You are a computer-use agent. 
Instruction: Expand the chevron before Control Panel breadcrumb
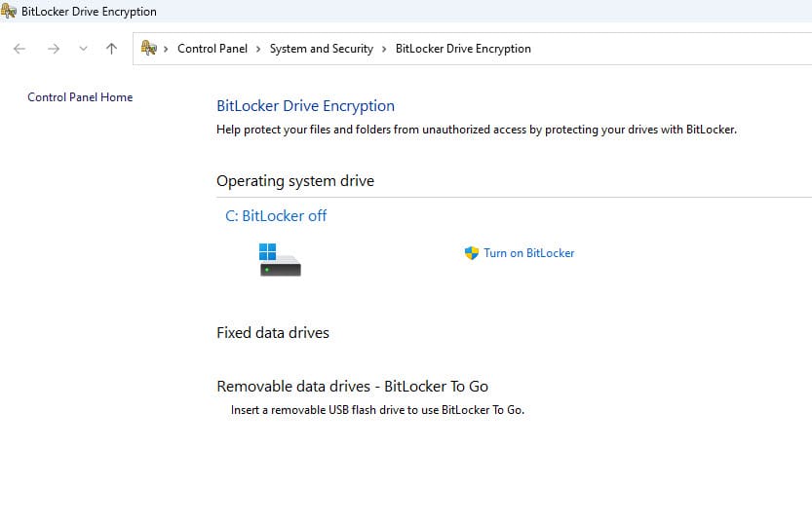tap(166, 49)
